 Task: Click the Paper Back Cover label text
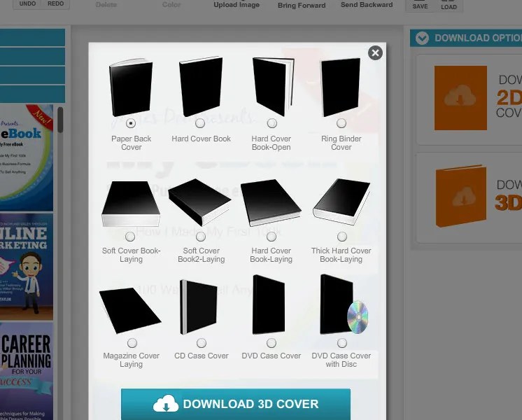click(x=131, y=143)
